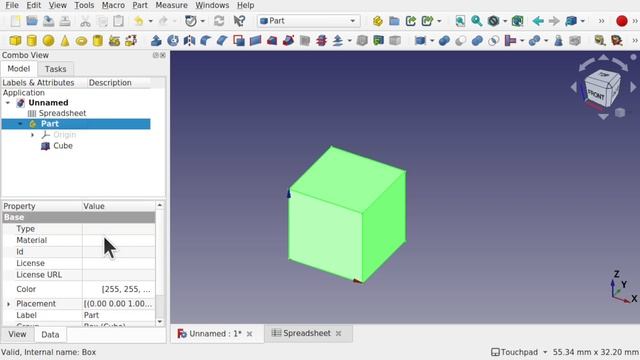This screenshot has width=640, height=360.
Task: Open the Measure menu
Action: pyautogui.click(x=171, y=5)
